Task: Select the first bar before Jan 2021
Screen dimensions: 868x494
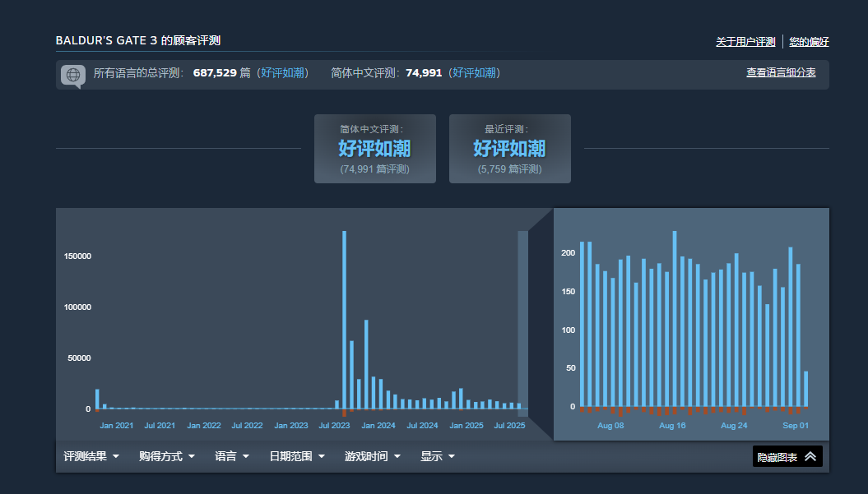Action: pyautogui.click(x=97, y=399)
